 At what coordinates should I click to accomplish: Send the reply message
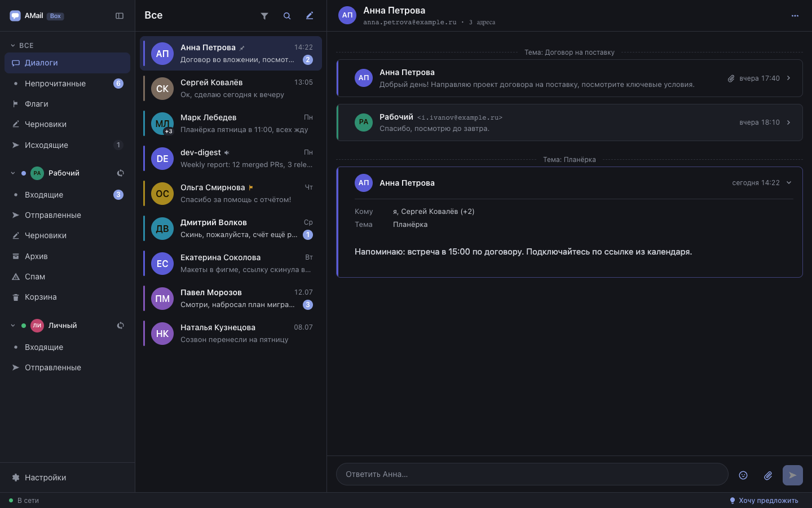793,475
